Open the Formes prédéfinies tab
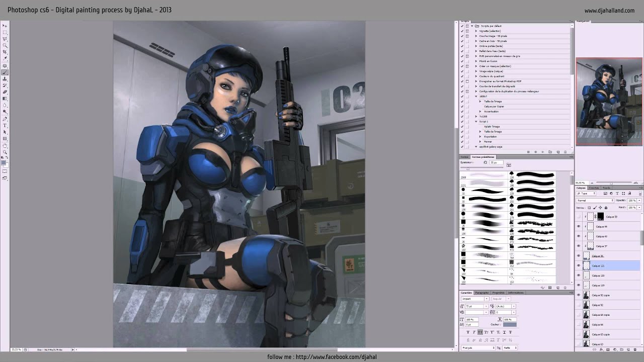This screenshot has width=644, height=362. [483, 157]
